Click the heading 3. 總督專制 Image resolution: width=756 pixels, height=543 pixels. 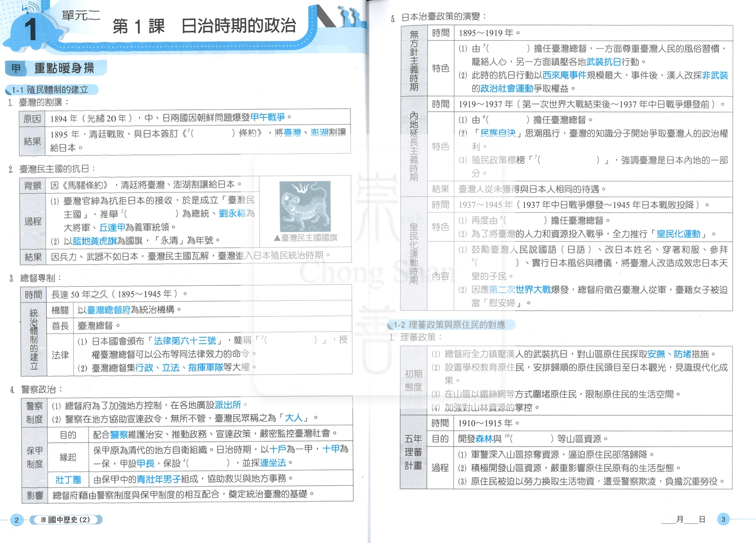coord(36,278)
